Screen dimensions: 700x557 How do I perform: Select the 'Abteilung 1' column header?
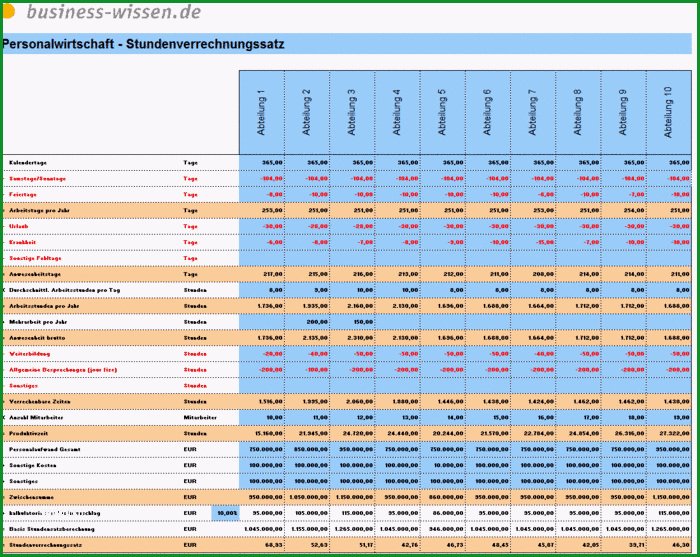[x=262, y=112]
